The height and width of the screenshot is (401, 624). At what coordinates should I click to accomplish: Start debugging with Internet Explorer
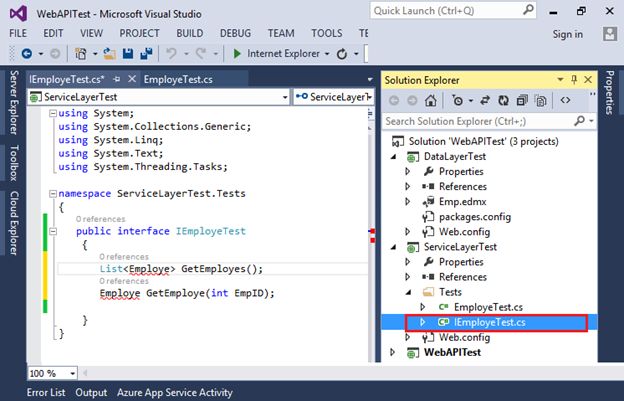click(x=276, y=53)
